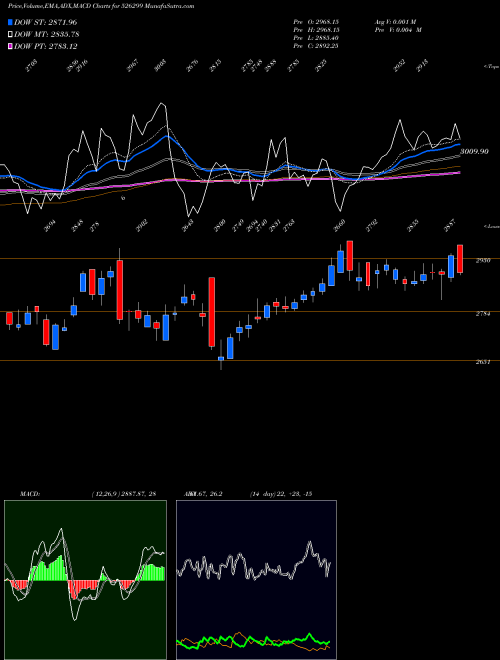Click the Pre C: 2892.25 value
Viewport: 500px width, 660px height.
316,45
